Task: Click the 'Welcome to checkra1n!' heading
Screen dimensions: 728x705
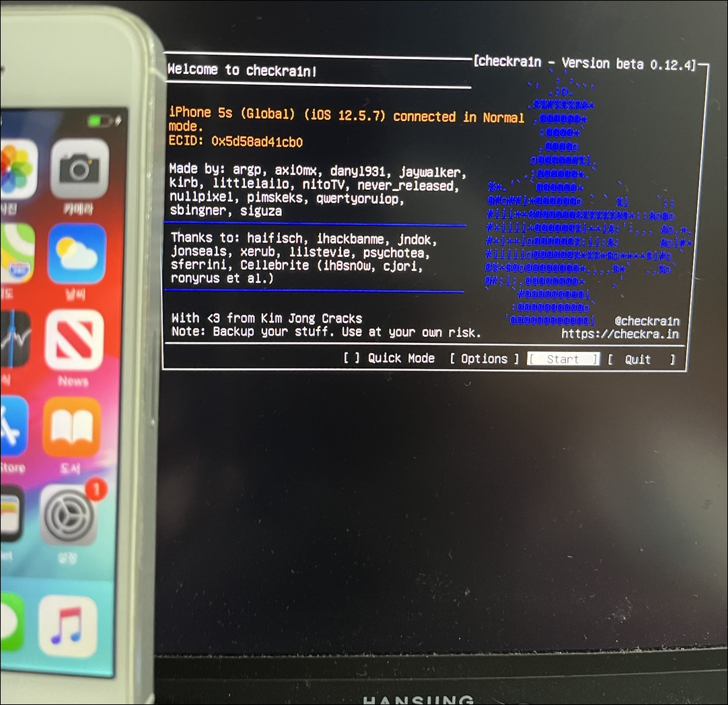Action: [242, 70]
